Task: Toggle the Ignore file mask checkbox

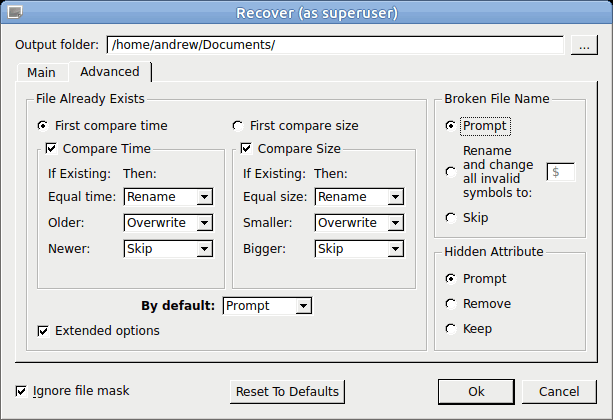Action: click(x=21, y=391)
